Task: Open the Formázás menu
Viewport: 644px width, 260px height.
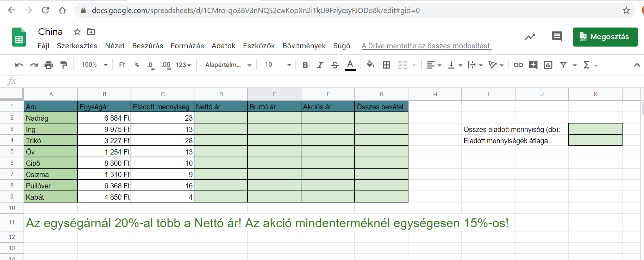Action: pyautogui.click(x=187, y=46)
